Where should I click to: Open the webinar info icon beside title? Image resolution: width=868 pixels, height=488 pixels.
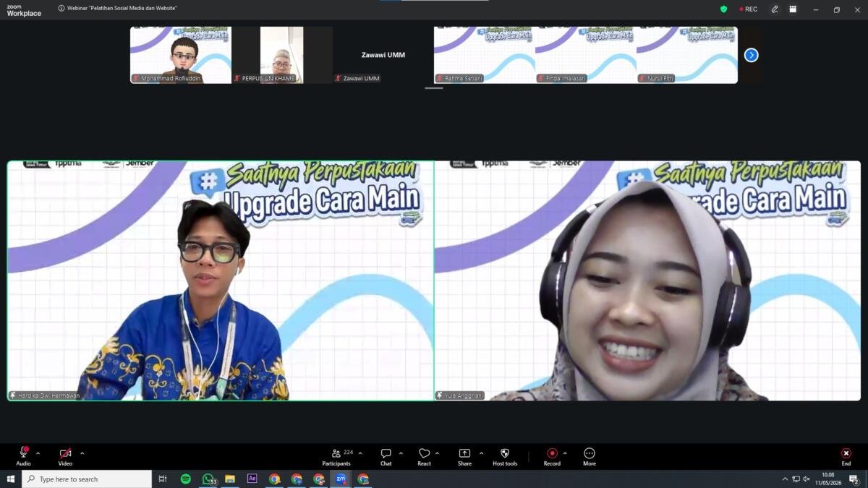tap(61, 9)
